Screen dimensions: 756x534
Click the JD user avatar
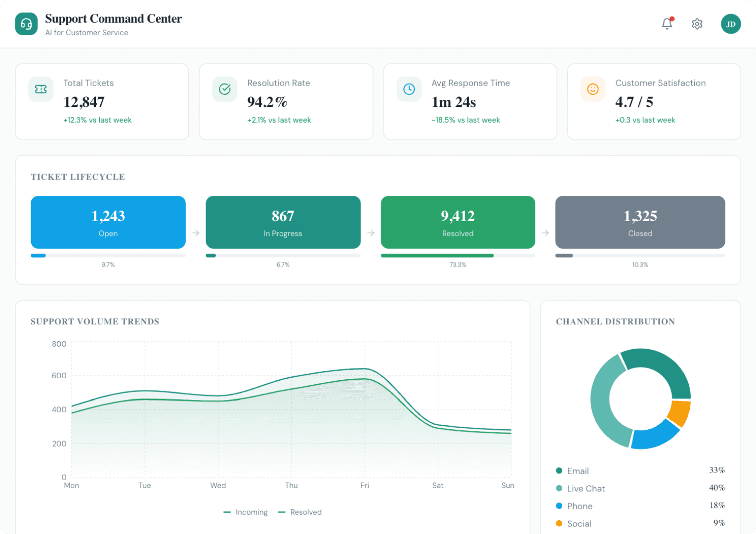(x=730, y=24)
